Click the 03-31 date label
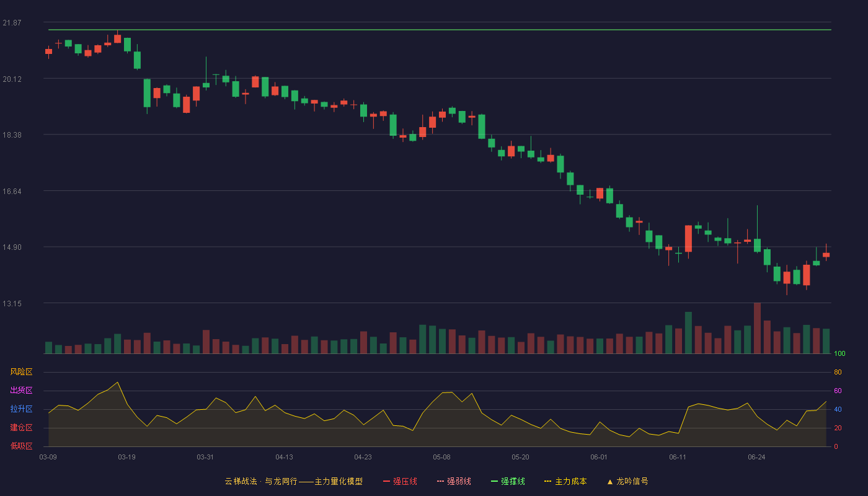Viewport: 868px width, 496px height. coord(206,457)
